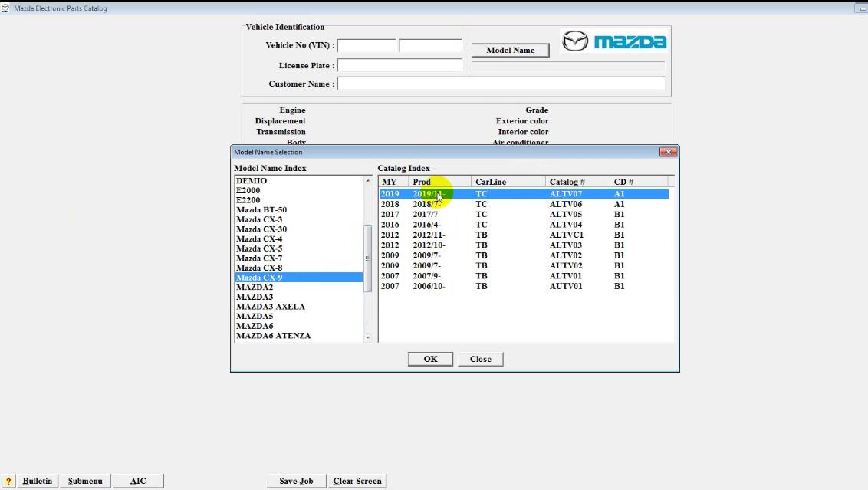
Task: Sort catalog by the MY column header
Action: pyautogui.click(x=393, y=182)
